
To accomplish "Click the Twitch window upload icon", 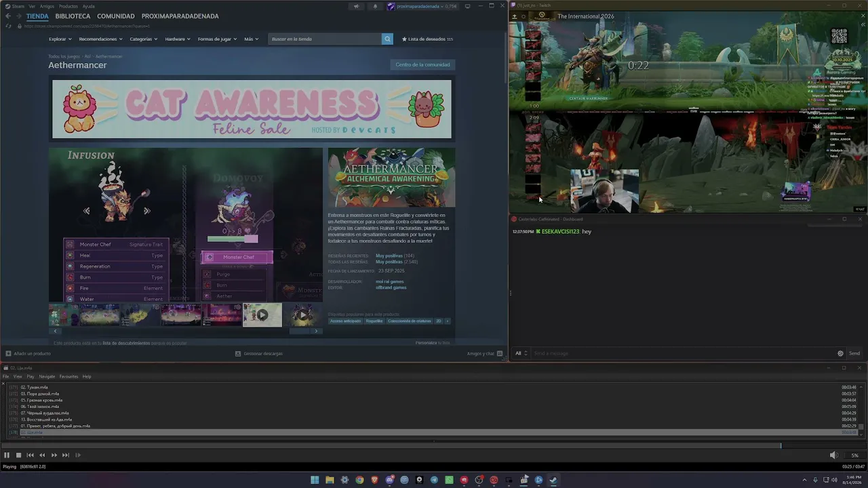I will pos(514,16).
